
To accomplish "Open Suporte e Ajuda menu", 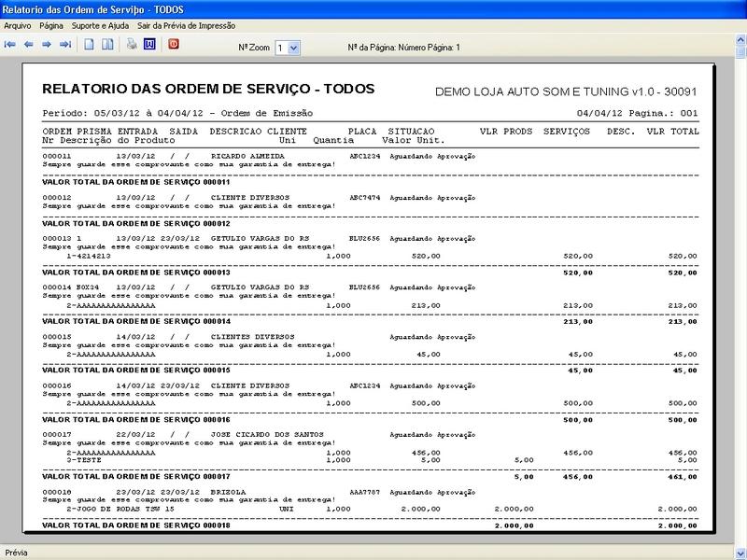I will [100, 26].
